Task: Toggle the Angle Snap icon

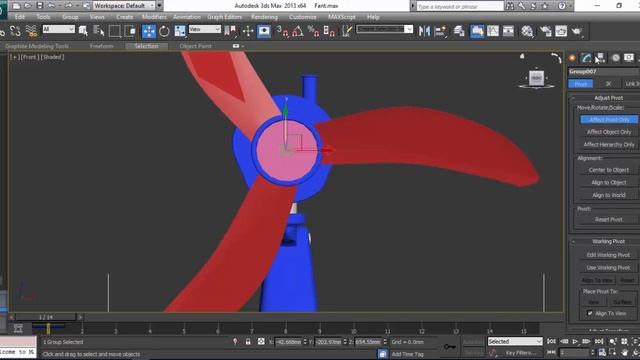Action: pos(298,31)
